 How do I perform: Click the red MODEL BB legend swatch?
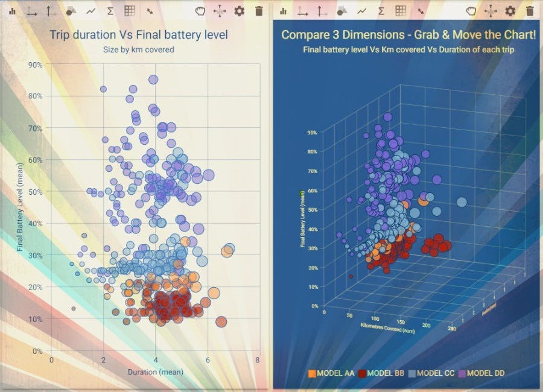coord(362,374)
